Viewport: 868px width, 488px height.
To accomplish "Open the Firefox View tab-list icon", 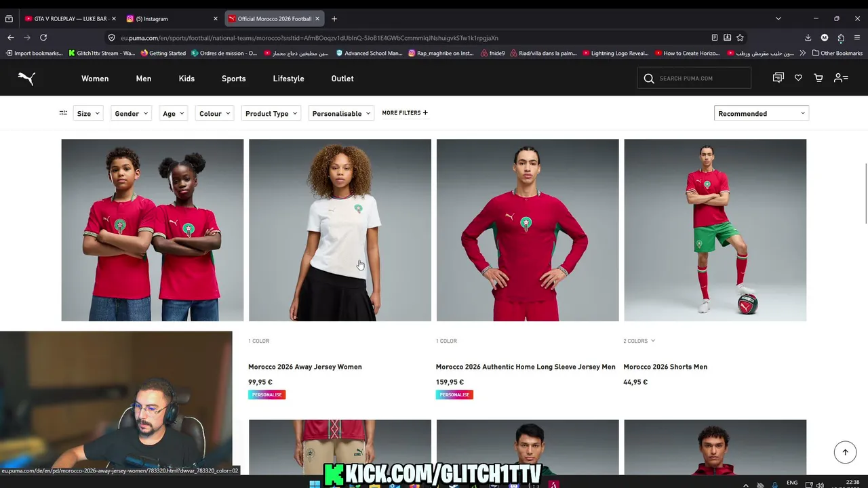I will (x=9, y=19).
